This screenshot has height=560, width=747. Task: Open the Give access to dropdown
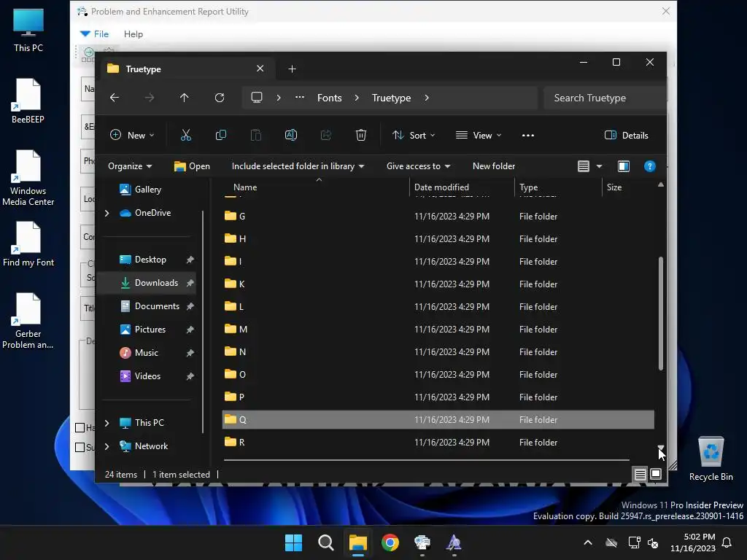[x=418, y=166]
